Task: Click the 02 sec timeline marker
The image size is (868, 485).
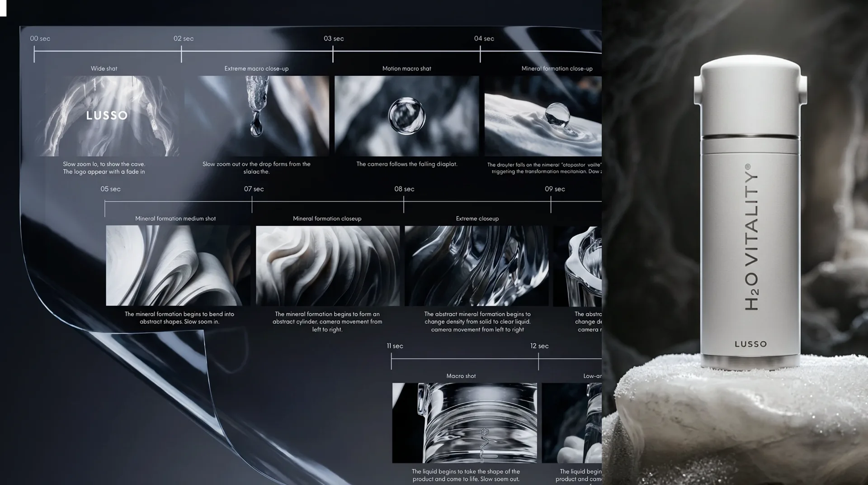Action: (x=184, y=38)
